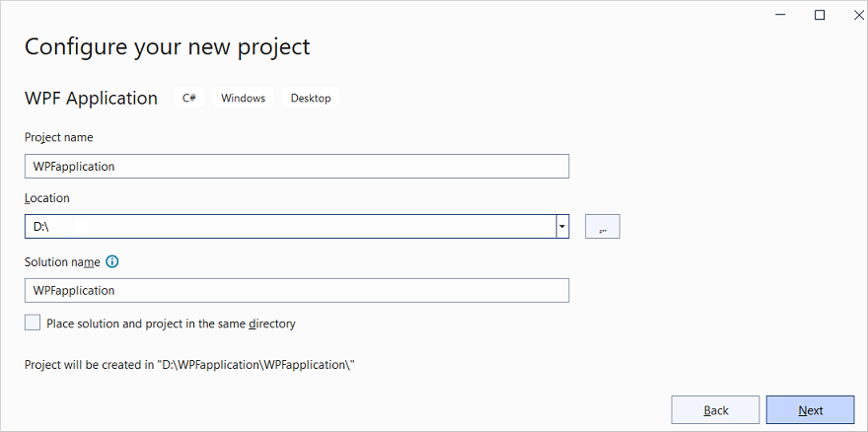Image resolution: width=868 pixels, height=432 pixels.
Task: Click the Solution name label text
Action: pos(62,262)
